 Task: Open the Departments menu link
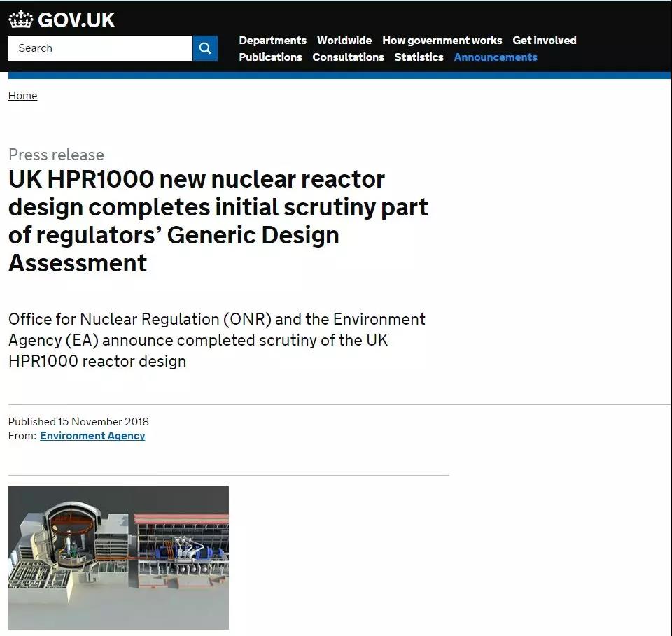(x=272, y=41)
